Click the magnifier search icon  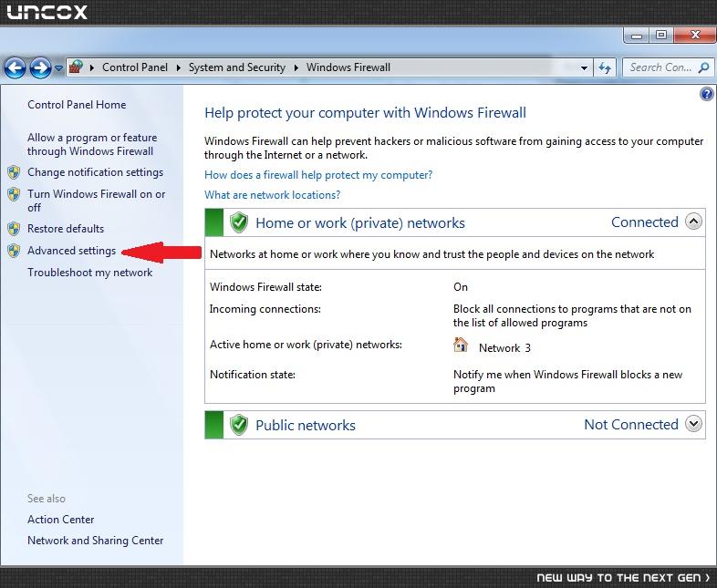tap(703, 67)
